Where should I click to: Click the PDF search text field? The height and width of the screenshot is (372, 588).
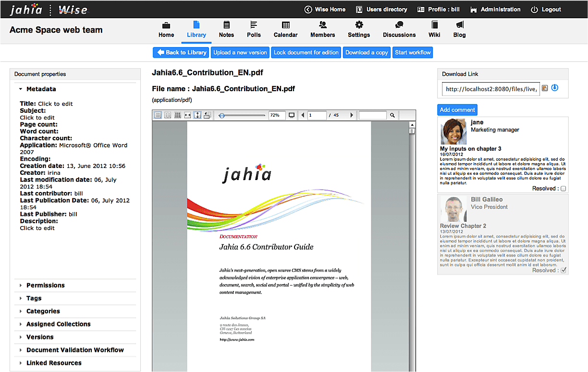point(372,115)
